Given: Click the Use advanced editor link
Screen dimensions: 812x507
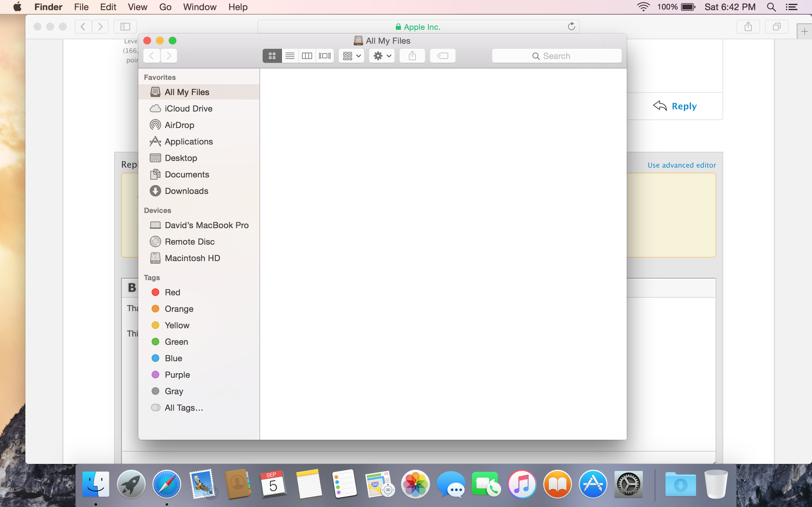Looking at the screenshot, I should click(x=681, y=165).
